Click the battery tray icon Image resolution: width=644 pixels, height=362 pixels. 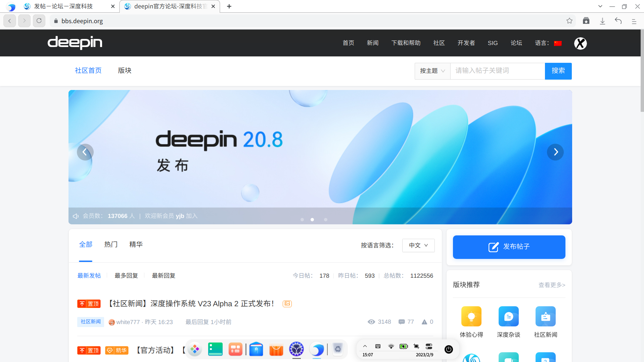click(x=404, y=347)
